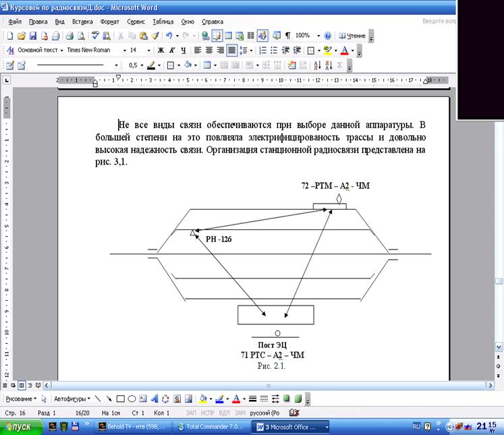This screenshot has width=504, height=435.
Task: Click the spelling check icon
Action: (96, 35)
